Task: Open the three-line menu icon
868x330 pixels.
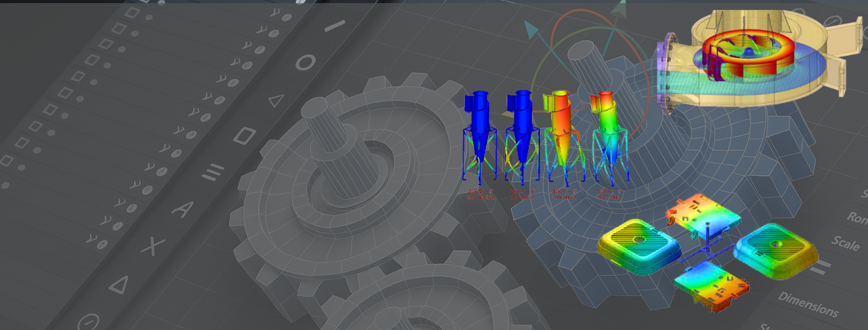Action: [x=213, y=172]
